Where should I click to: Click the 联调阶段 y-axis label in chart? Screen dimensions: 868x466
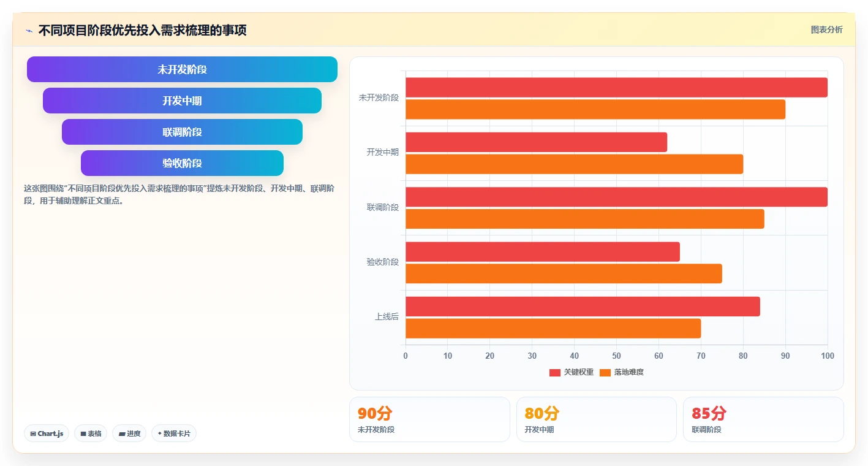pyautogui.click(x=383, y=207)
